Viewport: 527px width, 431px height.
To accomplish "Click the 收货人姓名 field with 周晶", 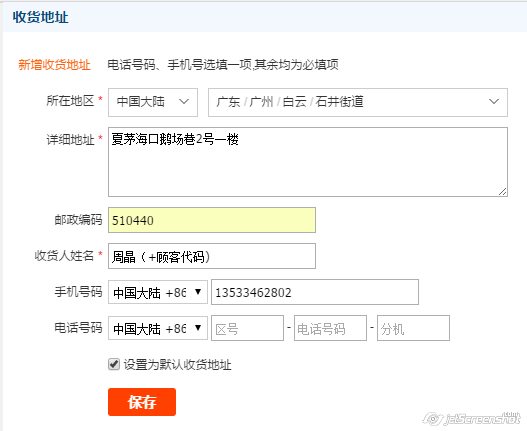I will [212, 256].
